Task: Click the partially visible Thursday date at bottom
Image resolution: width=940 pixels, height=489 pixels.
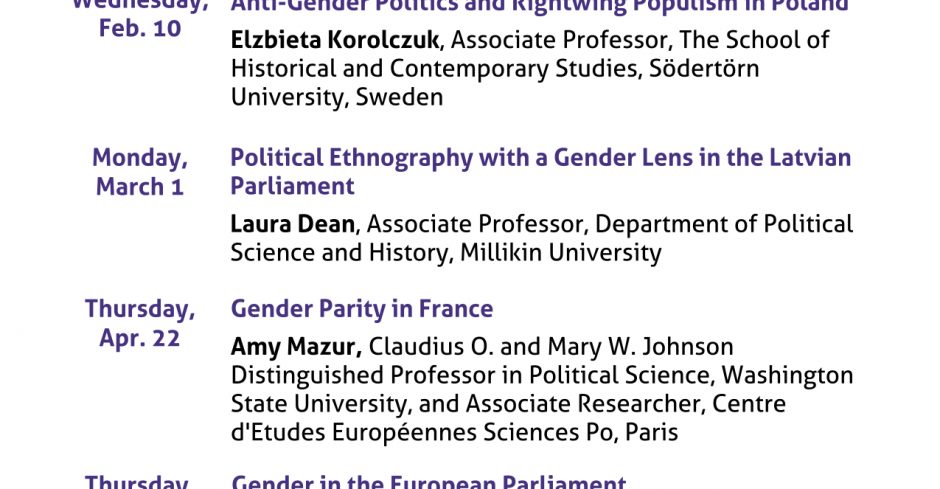Action: click(137, 481)
